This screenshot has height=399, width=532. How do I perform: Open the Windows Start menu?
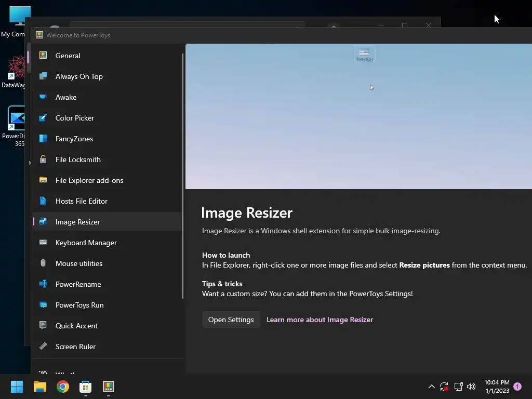pyautogui.click(x=17, y=387)
